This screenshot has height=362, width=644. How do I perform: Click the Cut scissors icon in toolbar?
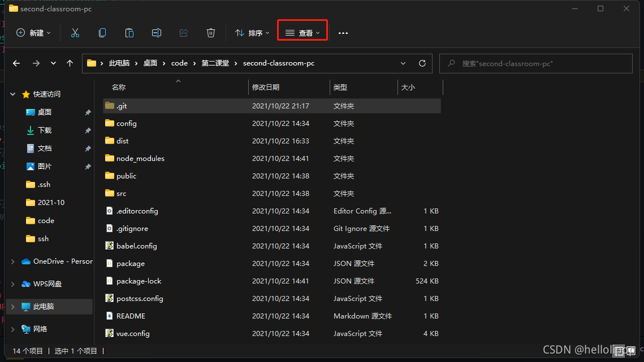coord(75,33)
